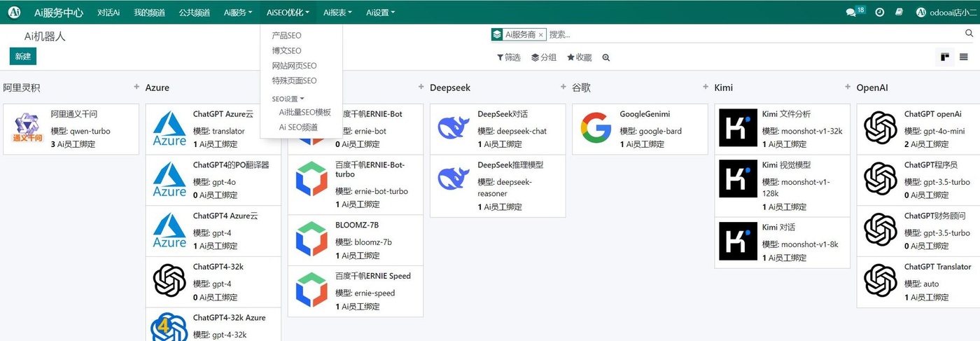Open the clock activities icon in the top bar
The height and width of the screenshot is (341, 980).
click(x=880, y=12)
